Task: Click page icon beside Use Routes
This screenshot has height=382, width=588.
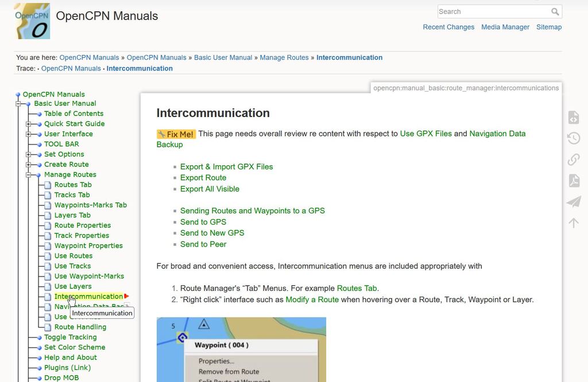Action: [x=48, y=256]
